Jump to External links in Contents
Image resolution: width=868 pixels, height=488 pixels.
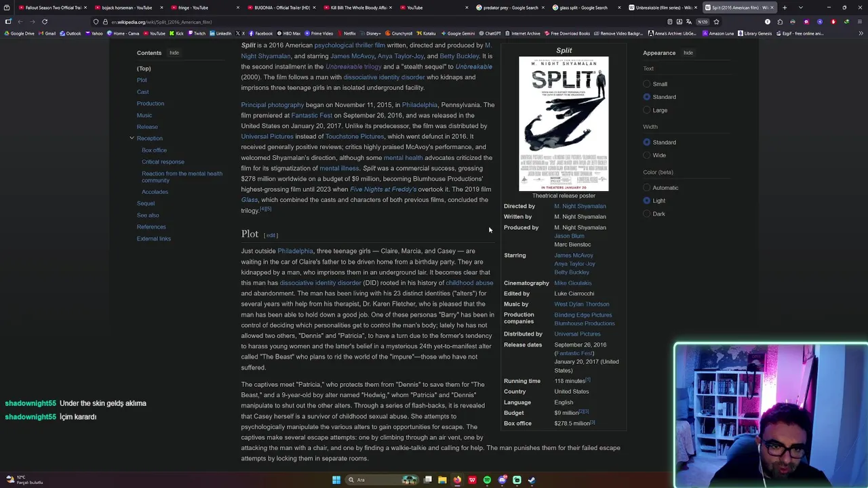[x=154, y=239]
